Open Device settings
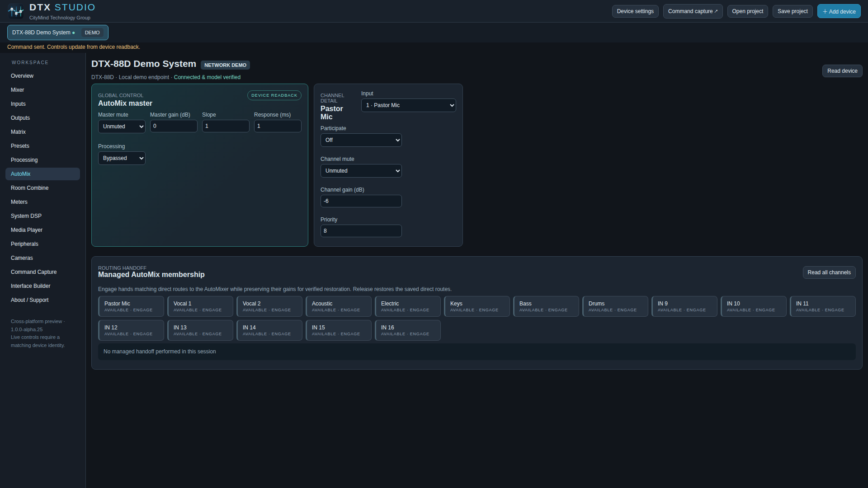868x488 pixels. pos(635,11)
